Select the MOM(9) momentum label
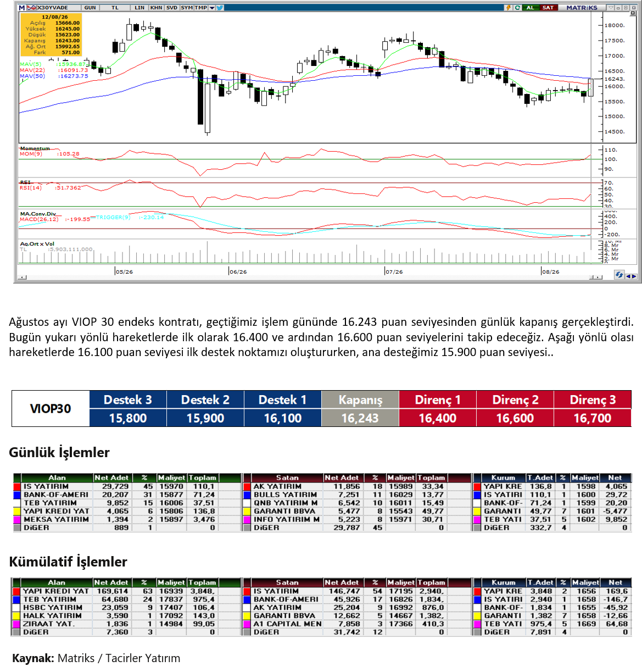The image size is (642, 672). point(31,154)
